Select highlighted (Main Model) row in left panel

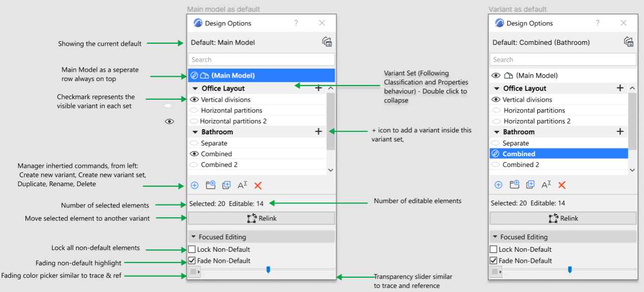[x=261, y=75]
